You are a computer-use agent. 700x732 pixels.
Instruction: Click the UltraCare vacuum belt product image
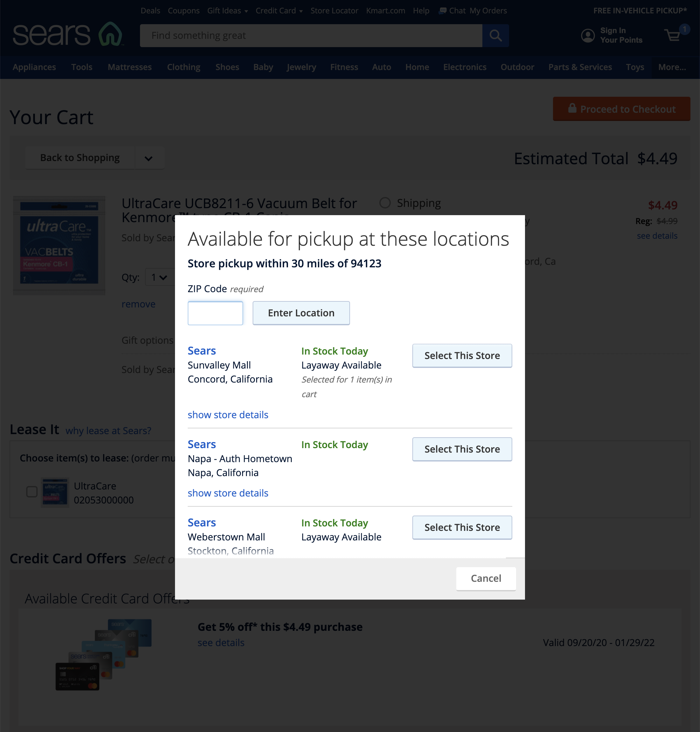tap(59, 246)
